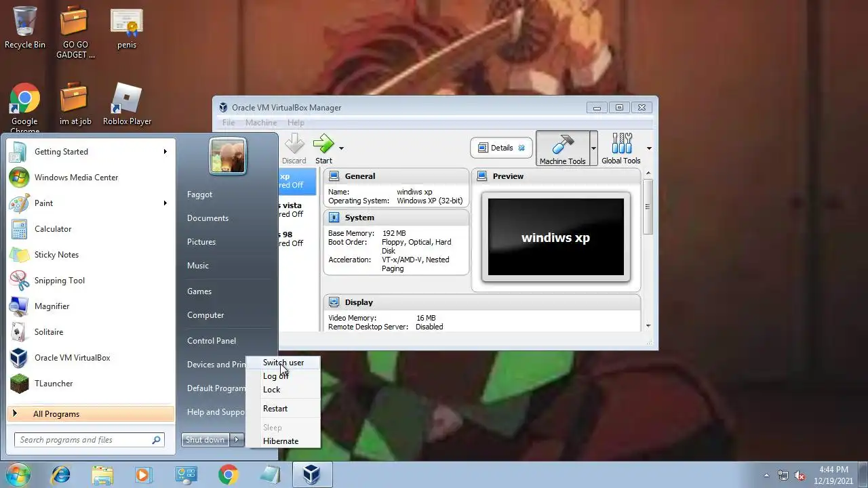Open Windows Explorer from the taskbar
868x488 pixels.
102,474
